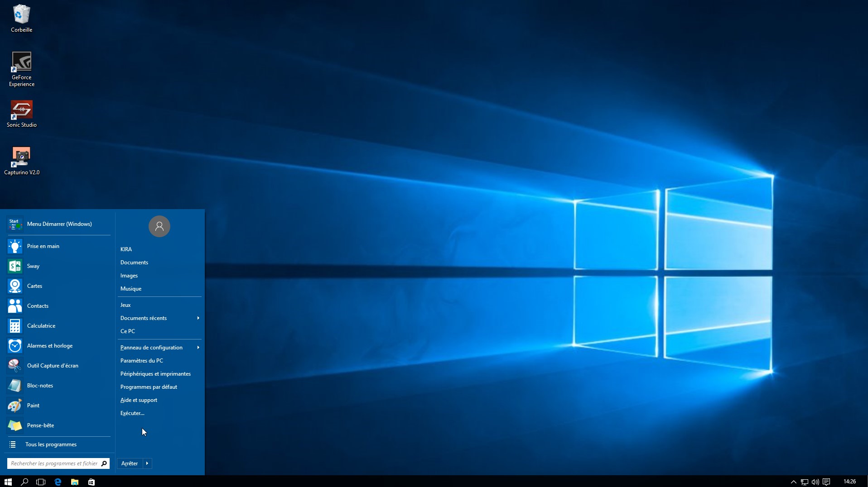
Task: Click the taskbar search magnifier icon
Action: pos(24,482)
